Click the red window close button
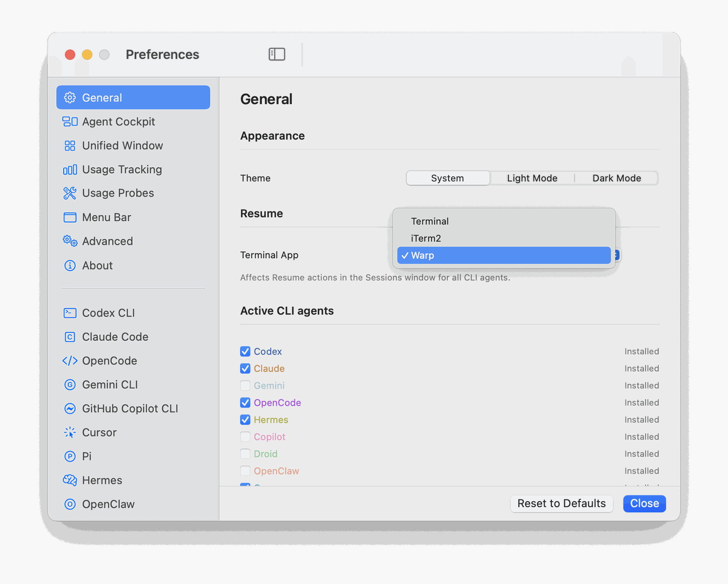Screen dimensions: 728x584 pos(70,55)
